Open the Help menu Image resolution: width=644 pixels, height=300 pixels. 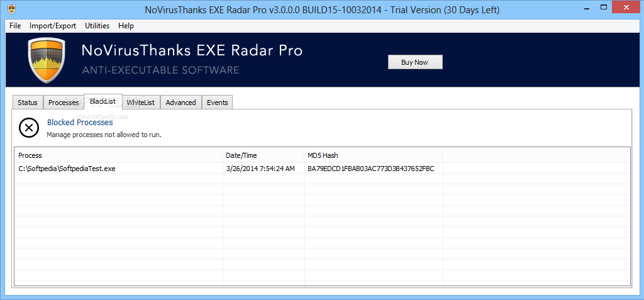click(x=126, y=26)
